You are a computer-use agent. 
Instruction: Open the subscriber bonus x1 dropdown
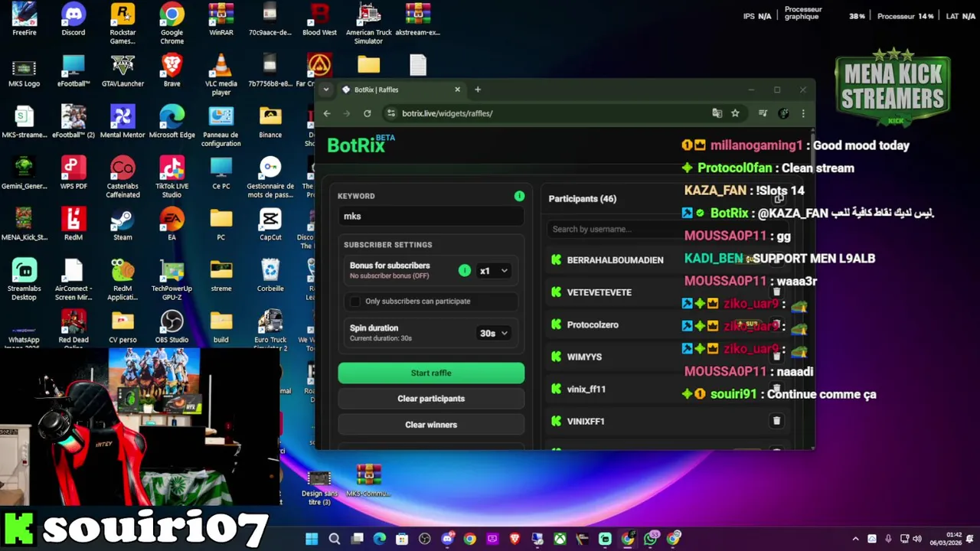[494, 270]
